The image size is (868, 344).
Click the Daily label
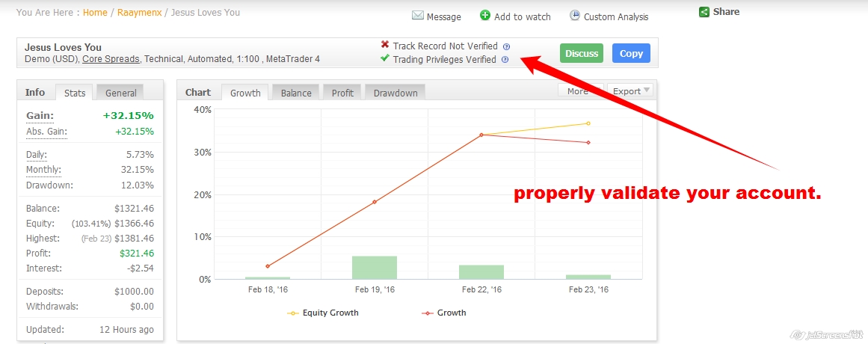(37, 155)
